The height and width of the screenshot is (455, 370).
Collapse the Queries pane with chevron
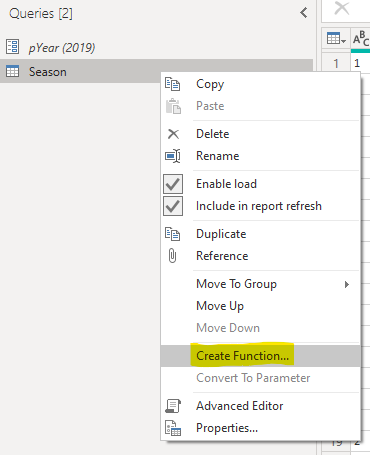pos(304,13)
